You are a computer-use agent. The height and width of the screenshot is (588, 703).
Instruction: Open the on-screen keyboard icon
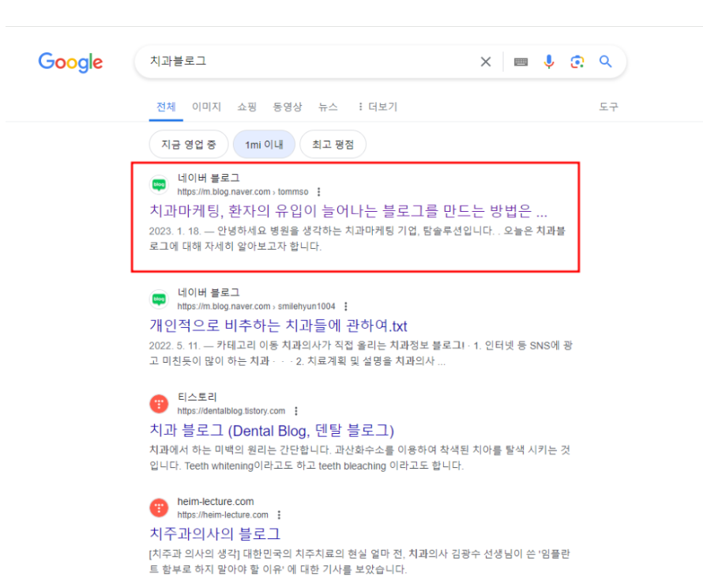[x=521, y=62]
